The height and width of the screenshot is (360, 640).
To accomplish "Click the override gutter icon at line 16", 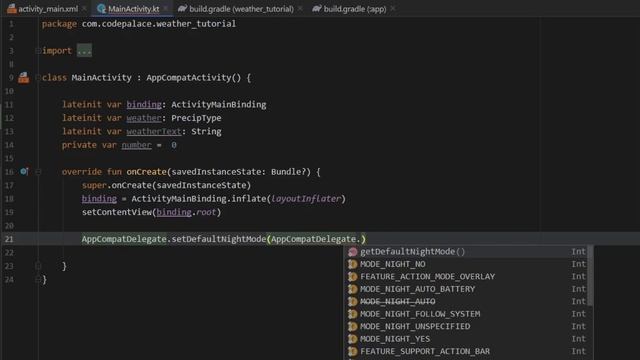I will (x=24, y=171).
